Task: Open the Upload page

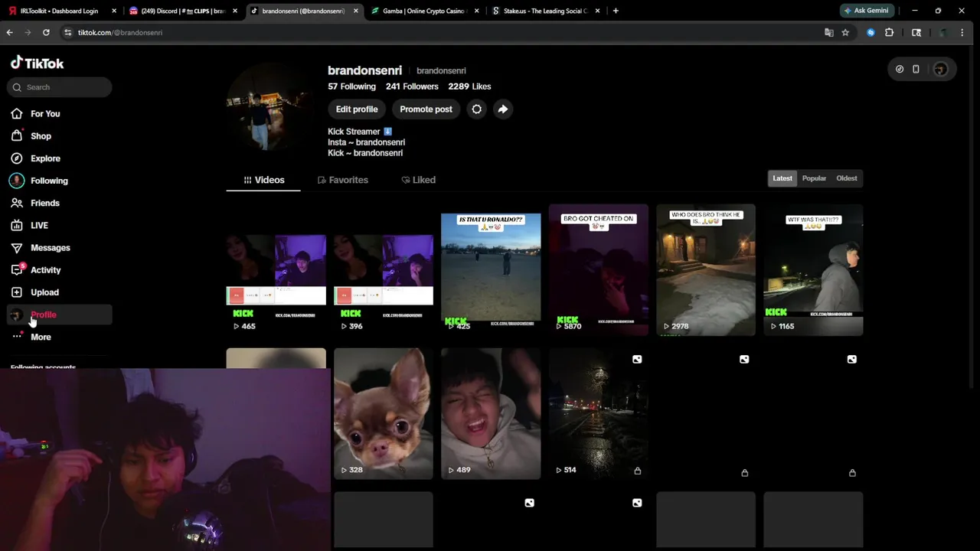Action: pos(44,292)
